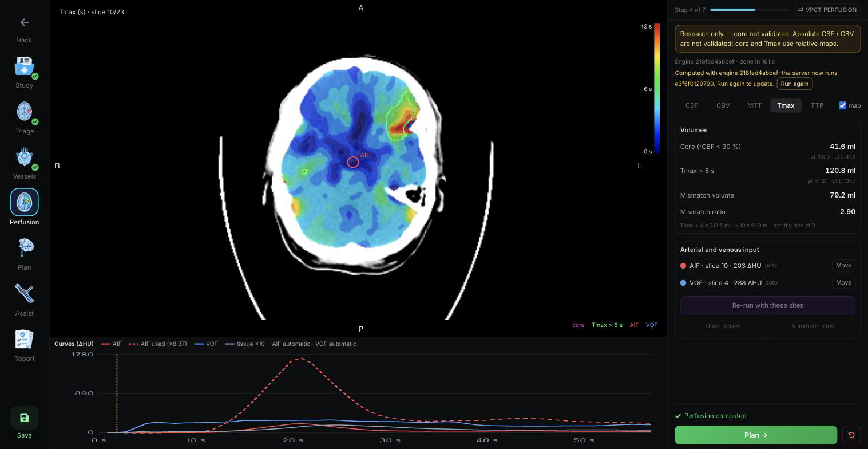Switch to the MTT tab
Image resolution: width=868 pixels, height=449 pixels.
pyautogui.click(x=754, y=105)
